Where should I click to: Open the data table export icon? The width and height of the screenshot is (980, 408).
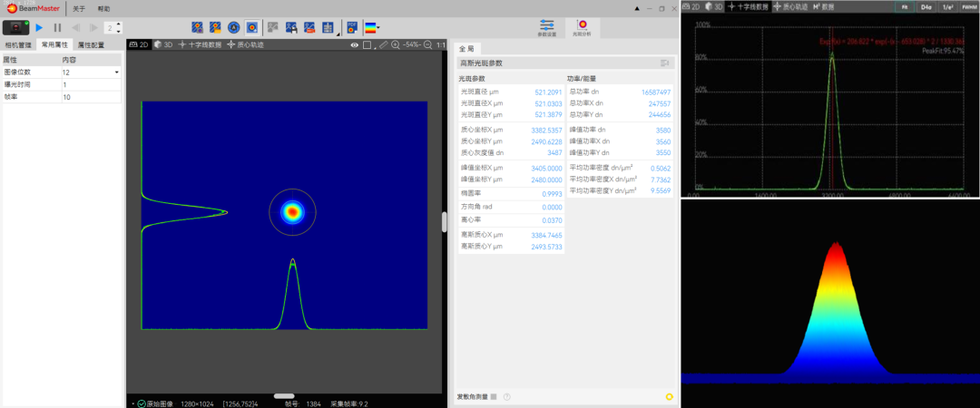[328, 27]
